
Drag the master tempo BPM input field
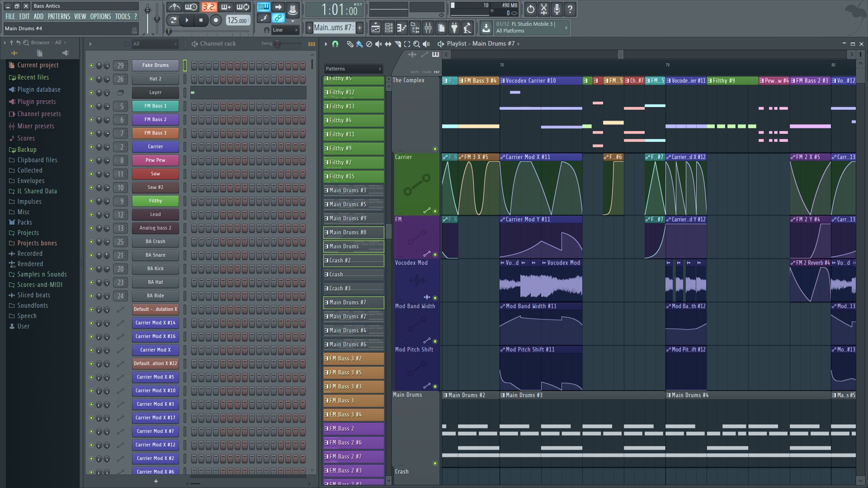click(237, 20)
